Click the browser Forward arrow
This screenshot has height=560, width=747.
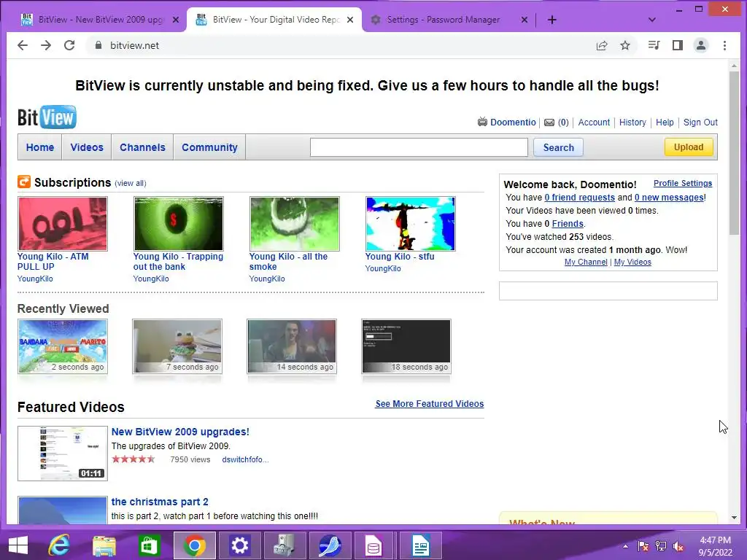46,45
